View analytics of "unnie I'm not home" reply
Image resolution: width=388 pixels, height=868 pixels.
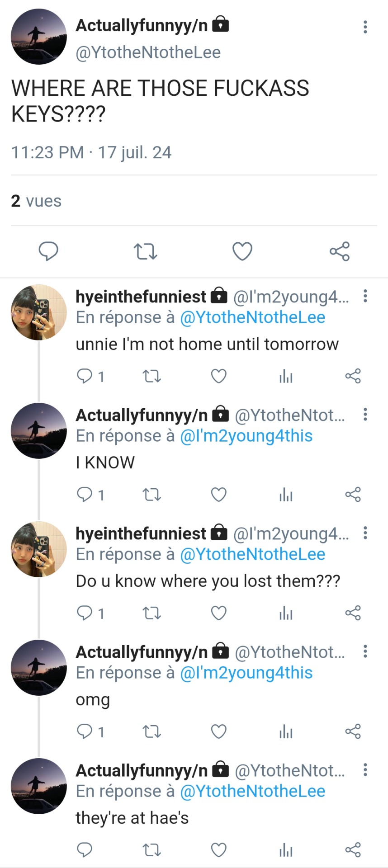click(x=286, y=376)
